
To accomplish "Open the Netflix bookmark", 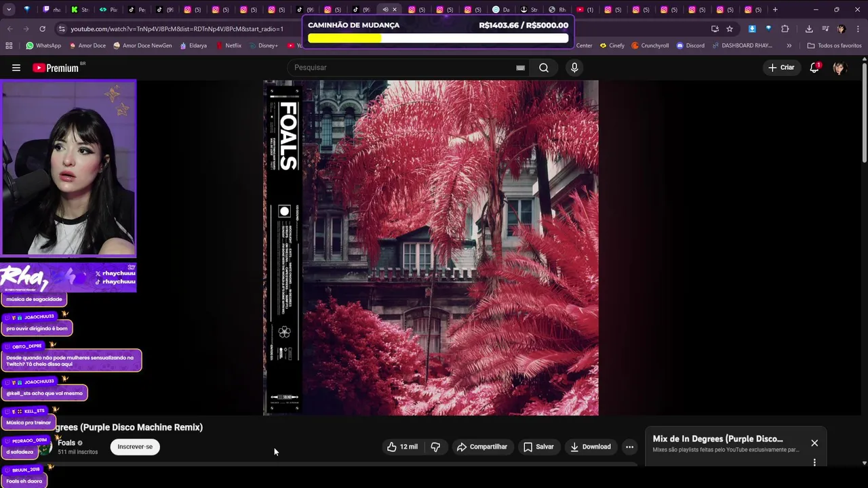I will point(229,45).
